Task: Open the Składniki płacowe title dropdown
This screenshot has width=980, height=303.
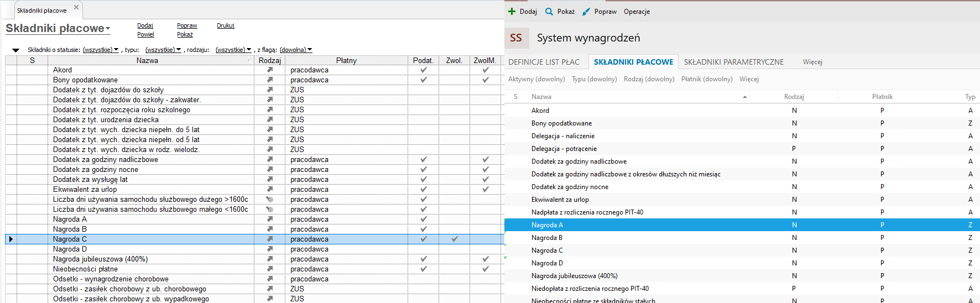Action: (x=108, y=29)
